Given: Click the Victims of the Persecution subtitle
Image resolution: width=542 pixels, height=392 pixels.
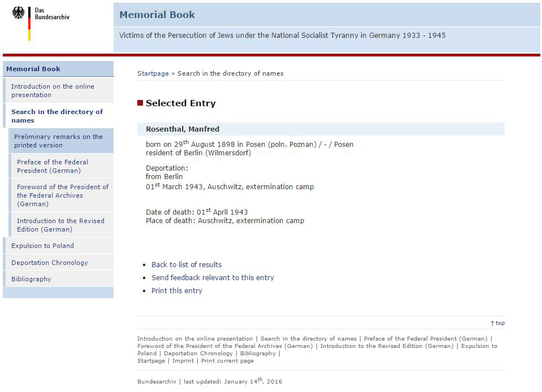Looking at the screenshot, I should [283, 35].
